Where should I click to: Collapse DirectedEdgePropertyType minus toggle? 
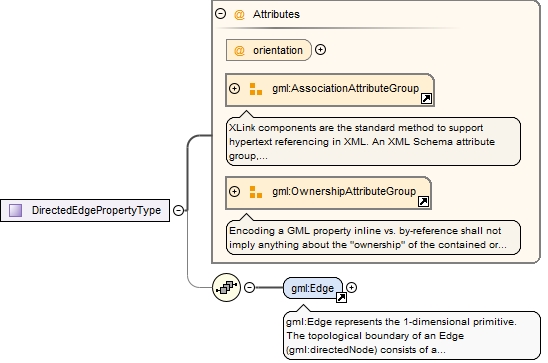click(x=179, y=210)
